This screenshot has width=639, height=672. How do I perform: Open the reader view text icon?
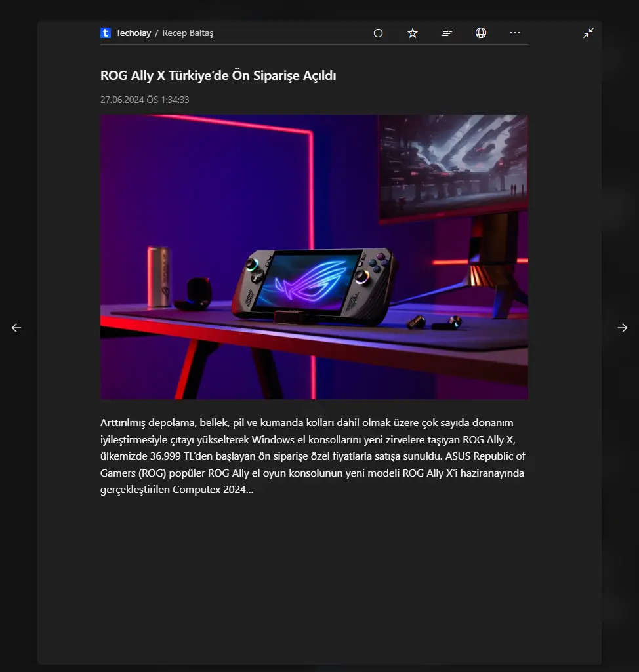446,33
